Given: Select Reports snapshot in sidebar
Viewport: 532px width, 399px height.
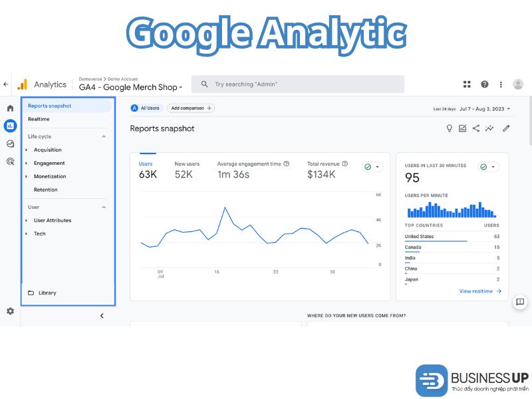Looking at the screenshot, I should pos(67,106).
